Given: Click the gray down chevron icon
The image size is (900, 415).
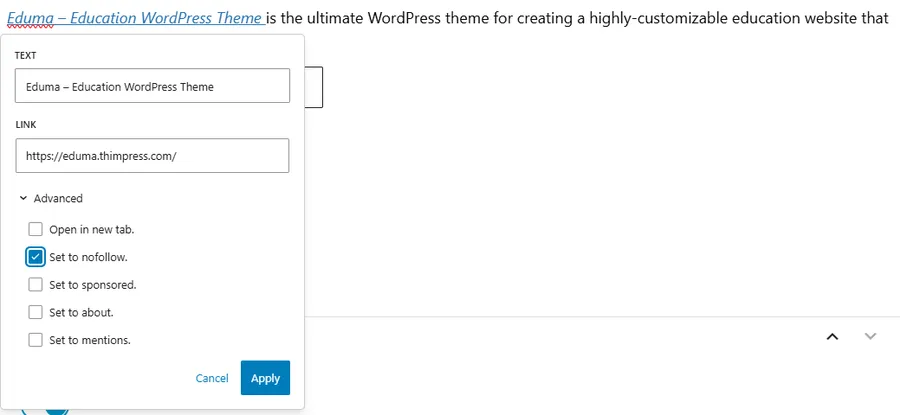Looking at the screenshot, I should click(x=870, y=336).
